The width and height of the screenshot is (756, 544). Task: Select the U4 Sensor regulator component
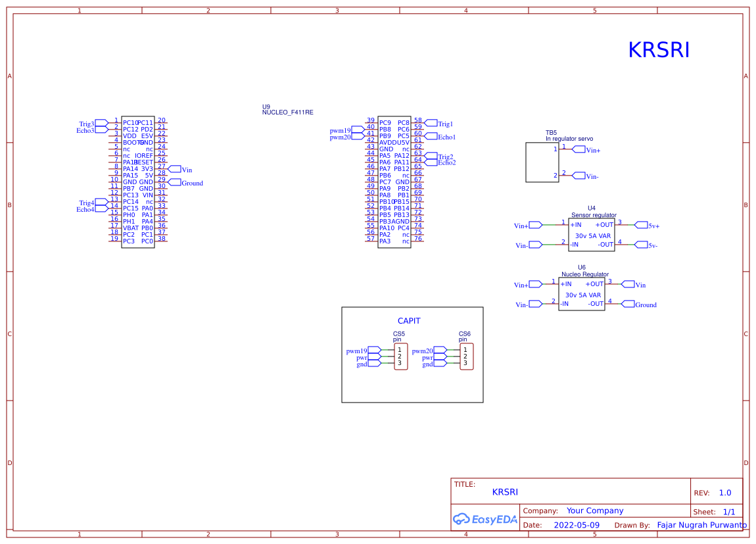click(x=592, y=235)
